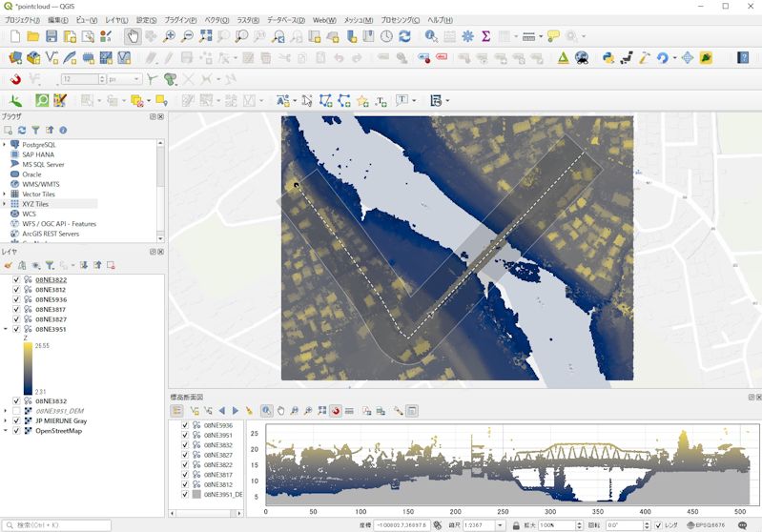
Task: Select the Pan Map hand tool
Action: (133, 36)
